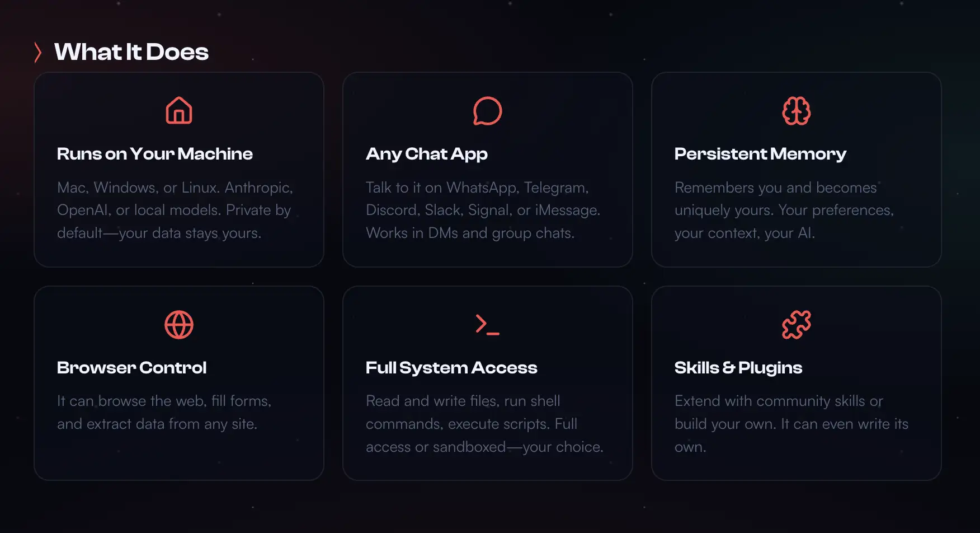This screenshot has height=533, width=980.
Task: Expand the Persistent Memory card
Action: pyautogui.click(x=797, y=169)
